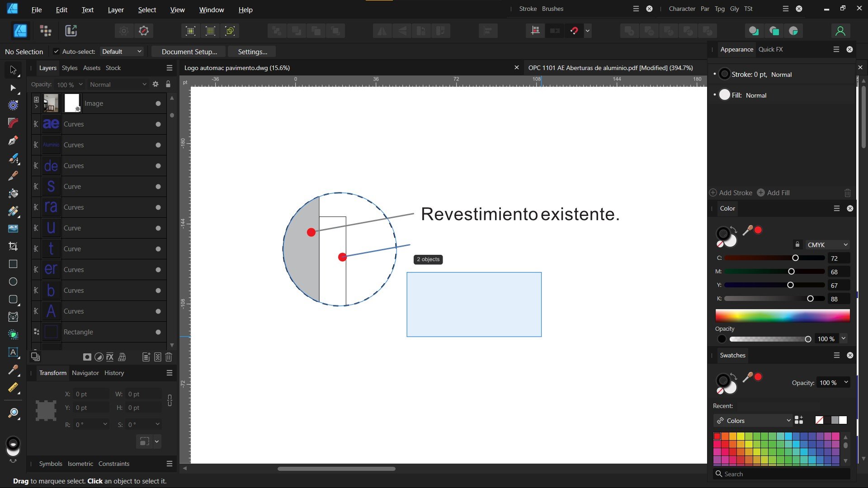
Task: Hide the 'ra' Curves layer
Action: point(158,207)
